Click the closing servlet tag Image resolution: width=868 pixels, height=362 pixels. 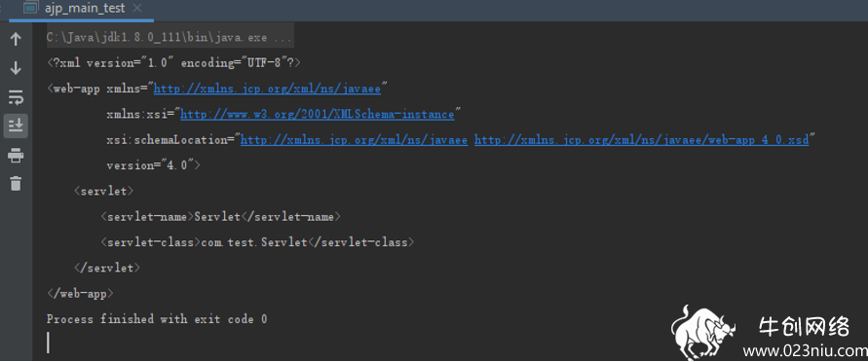tap(107, 268)
